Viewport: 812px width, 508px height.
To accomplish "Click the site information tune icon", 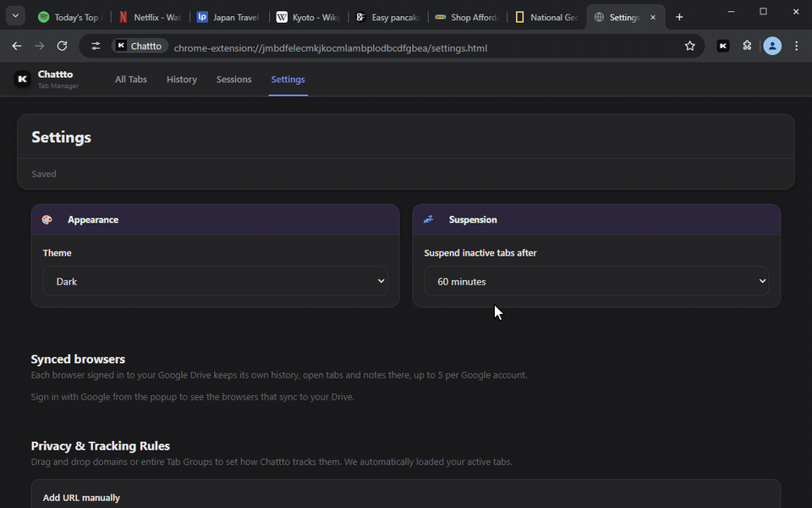I will click(96, 46).
